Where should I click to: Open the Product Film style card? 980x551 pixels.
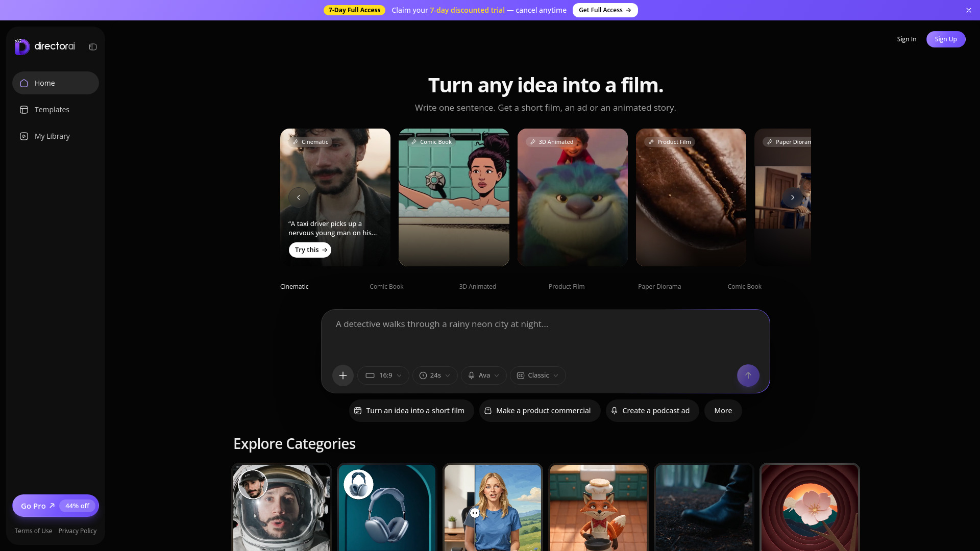[x=691, y=197]
